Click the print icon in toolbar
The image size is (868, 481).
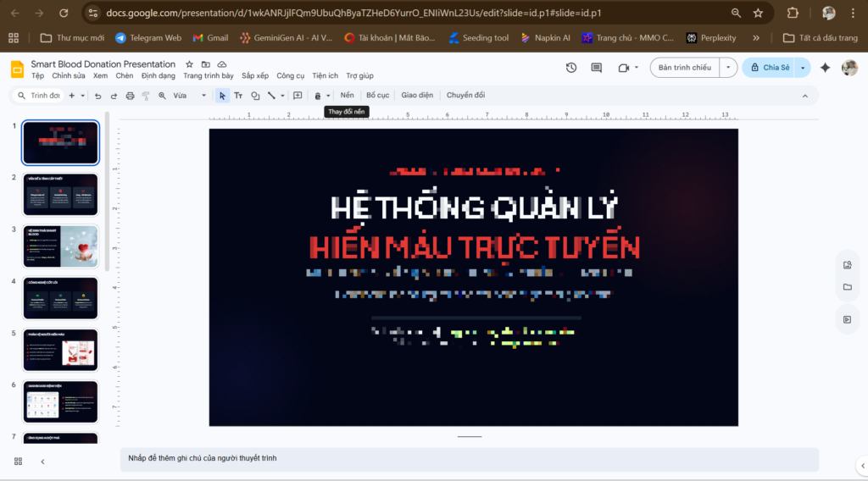pos(130,96)
